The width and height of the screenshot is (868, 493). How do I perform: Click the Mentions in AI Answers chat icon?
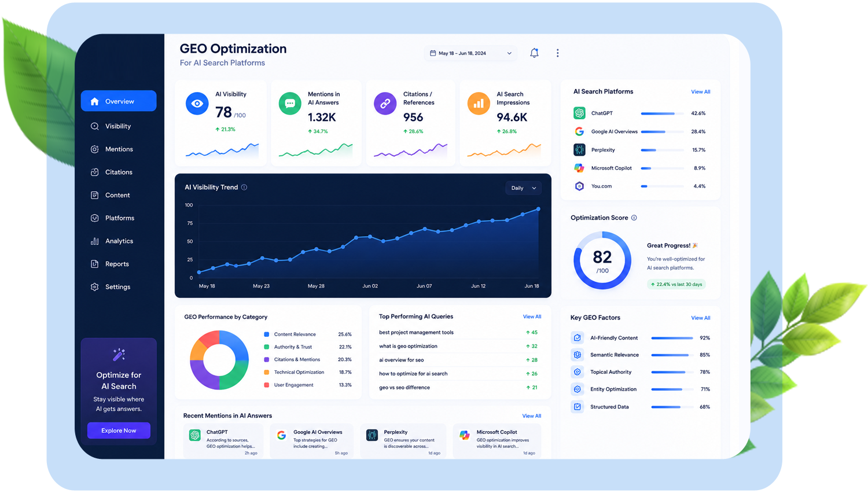pyautogui.click(x=290, y=104)
